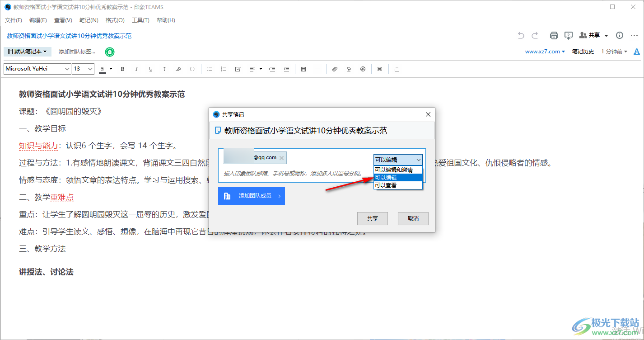
Task: Click the permission combo box showing 可以编辑
Action: (x=398, y=160)
